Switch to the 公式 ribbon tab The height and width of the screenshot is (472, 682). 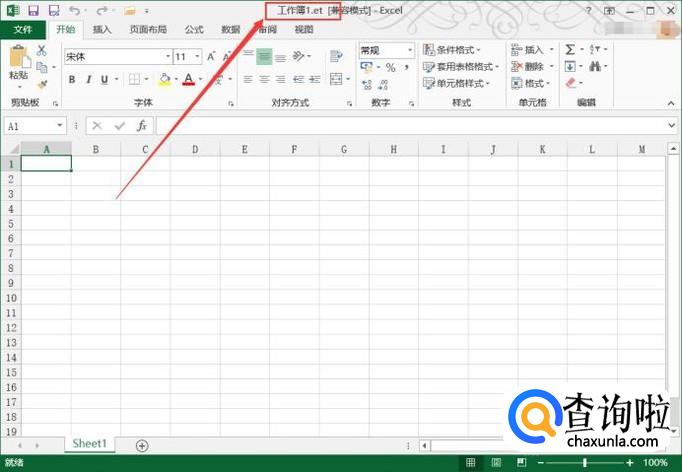click(194, 29)
